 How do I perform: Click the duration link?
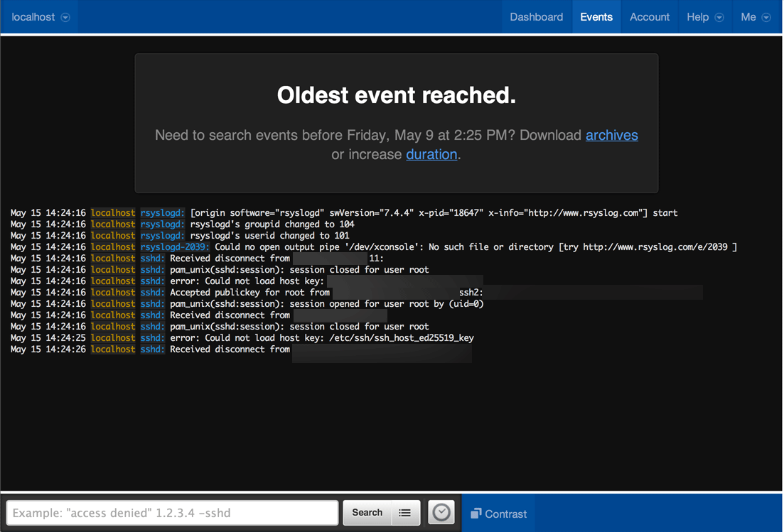coord(431,154)
